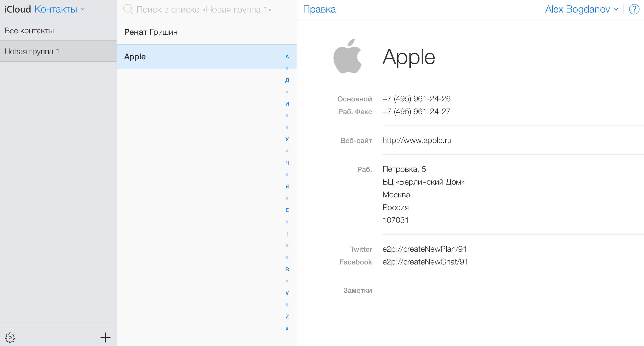The width and height of the screenshot is (644, 346).
Task: Click Twitter link e2p://createNewPlan/91
Action: tap(424, 249)
